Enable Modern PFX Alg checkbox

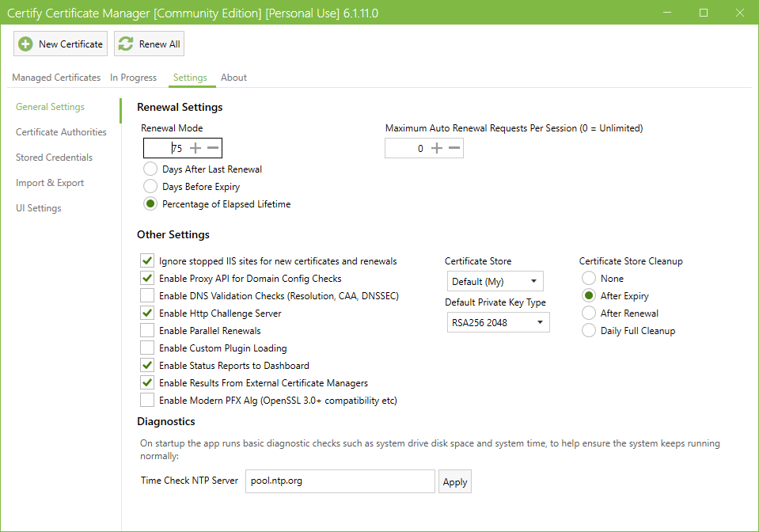(x=147, y=401)
